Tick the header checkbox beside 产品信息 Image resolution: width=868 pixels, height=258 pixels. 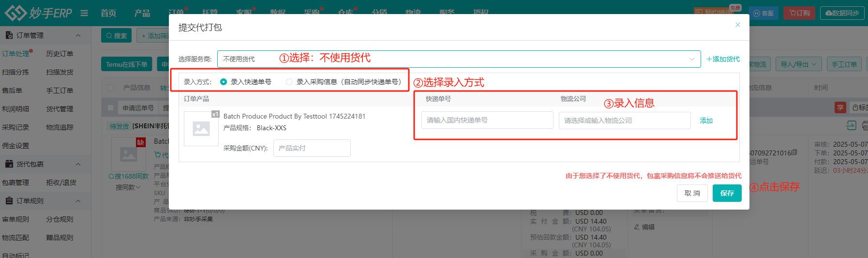point(111,88)
